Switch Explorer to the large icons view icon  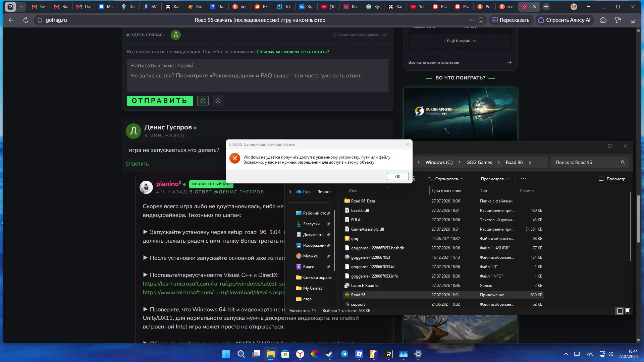pyautogui.click(x=628, y=311)
